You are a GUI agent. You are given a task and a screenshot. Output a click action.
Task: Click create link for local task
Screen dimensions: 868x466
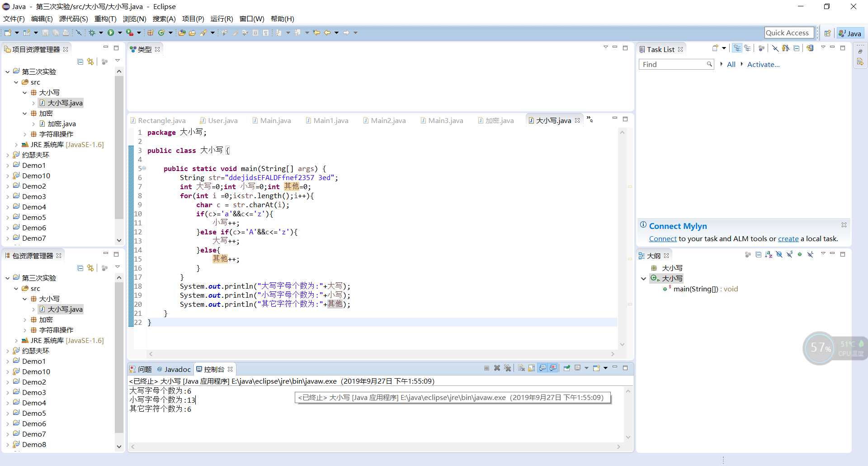[788, 238]
